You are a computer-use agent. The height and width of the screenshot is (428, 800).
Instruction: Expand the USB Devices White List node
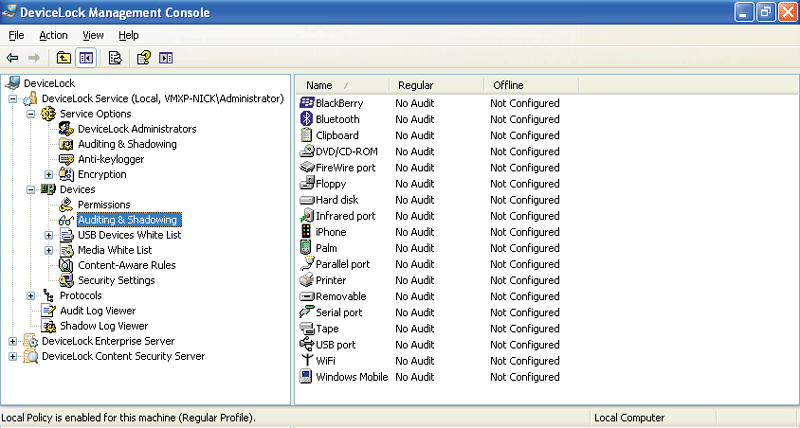pyautogui.click(x=49, y=235)
